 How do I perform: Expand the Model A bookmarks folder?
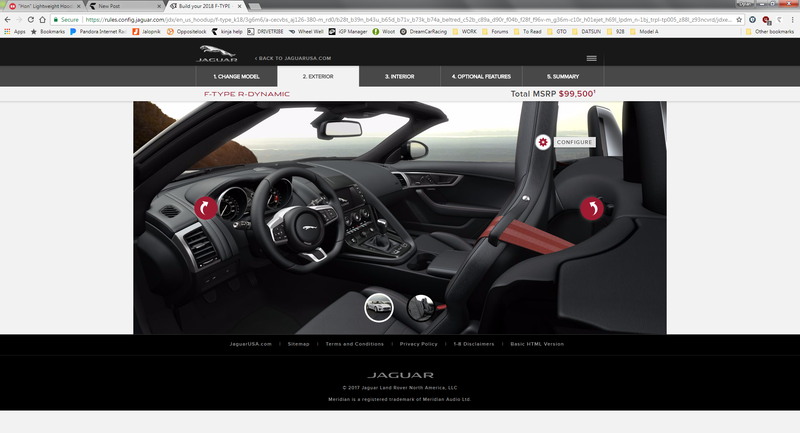644,32
